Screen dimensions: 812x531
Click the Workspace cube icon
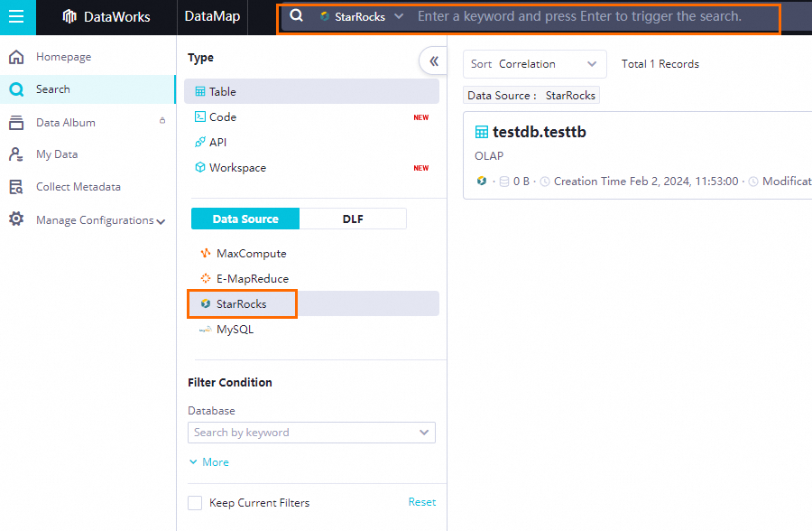point(200,167)
